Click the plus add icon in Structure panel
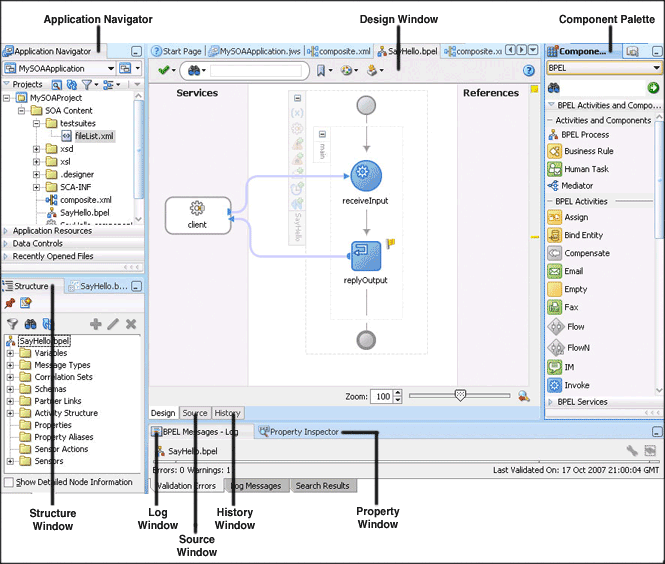The height and width of the screenshot is (564, 665). [x=96, y=324]
